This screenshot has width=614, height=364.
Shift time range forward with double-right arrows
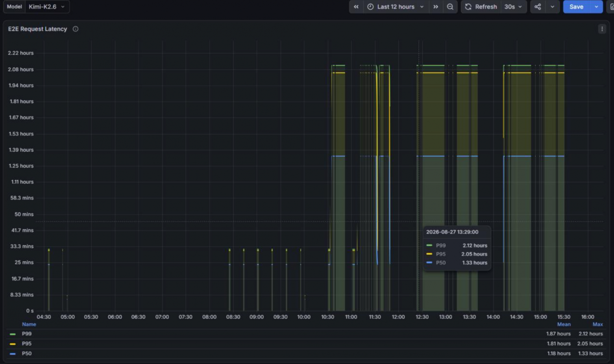(x=436, y=7)
